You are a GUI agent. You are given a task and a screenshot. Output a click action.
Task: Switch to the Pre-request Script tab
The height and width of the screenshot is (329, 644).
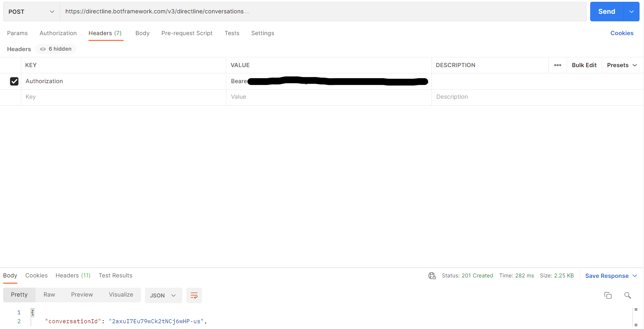[187, 33]
